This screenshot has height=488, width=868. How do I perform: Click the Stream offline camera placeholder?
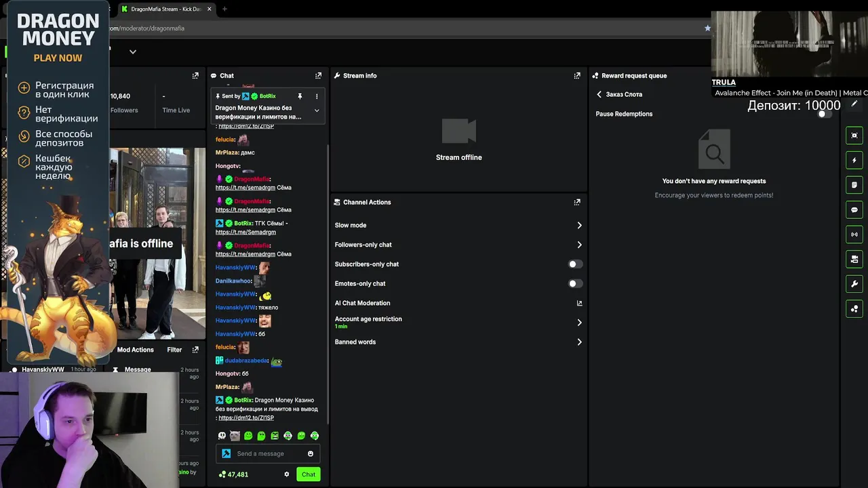click(x=459, y=131)
